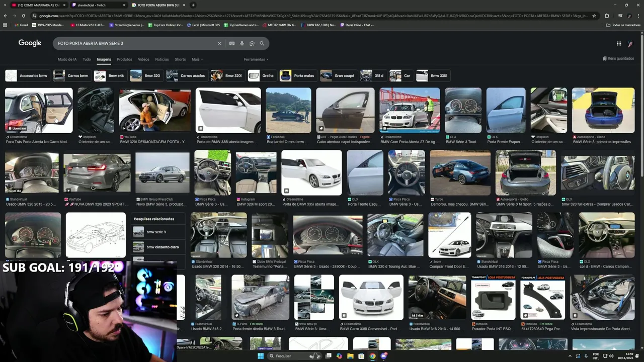Open File Explorer from the taskbar

point(350,356)
